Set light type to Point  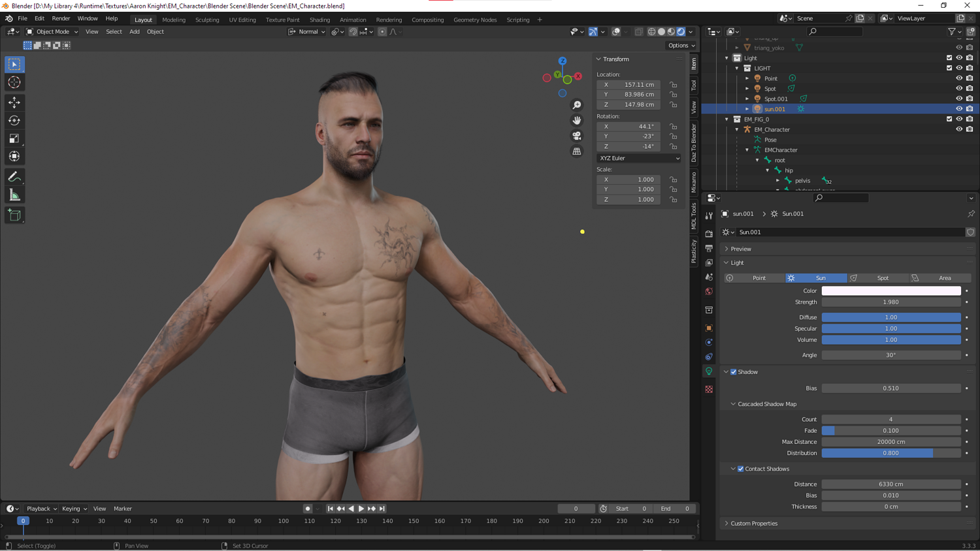pos(754,278)
